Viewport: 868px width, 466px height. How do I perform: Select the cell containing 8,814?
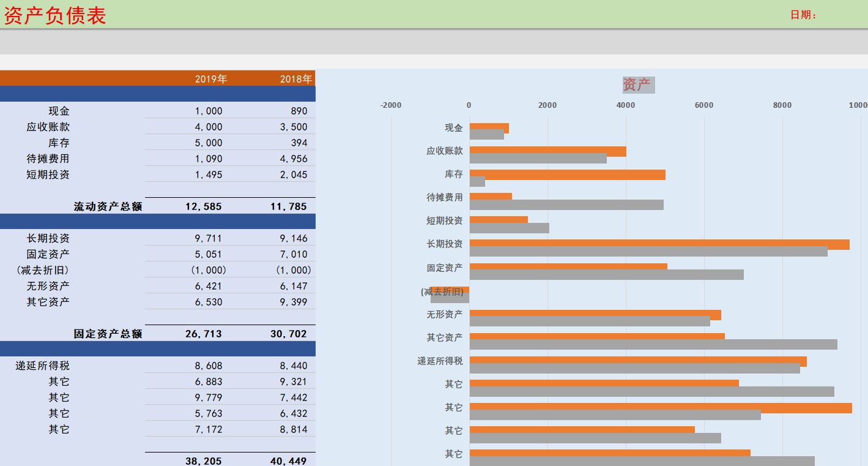tap(294, 429)
